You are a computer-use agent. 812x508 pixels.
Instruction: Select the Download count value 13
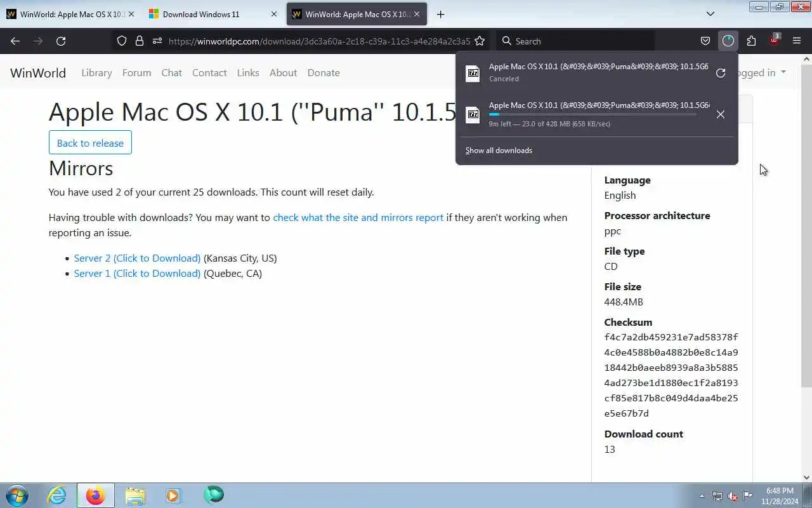610,449
